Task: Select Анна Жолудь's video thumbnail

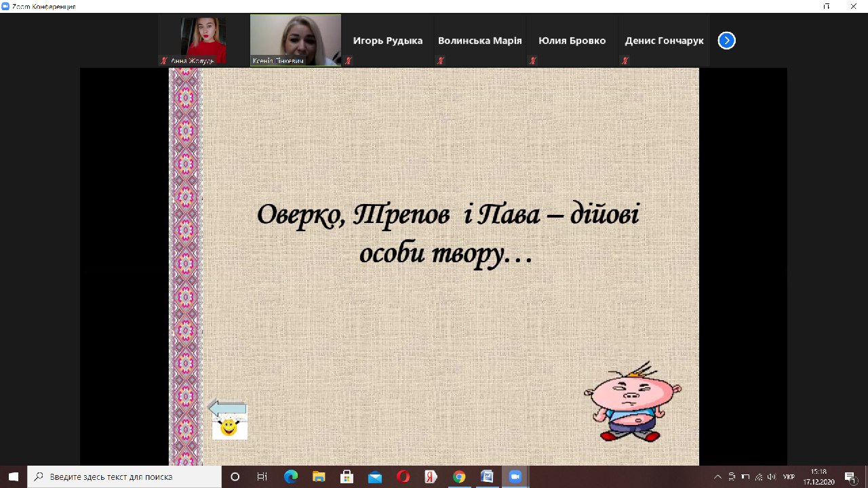Action: tap(203, 41)
